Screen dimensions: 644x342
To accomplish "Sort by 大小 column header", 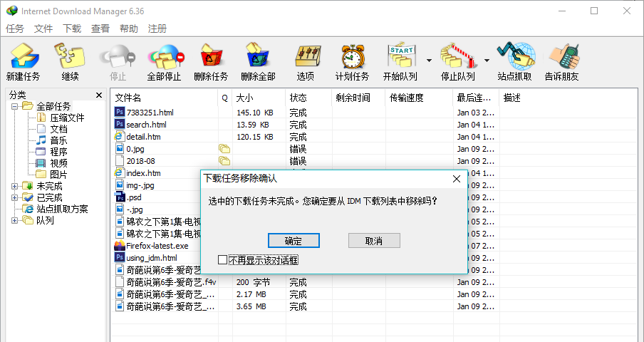I will (259, 98).
